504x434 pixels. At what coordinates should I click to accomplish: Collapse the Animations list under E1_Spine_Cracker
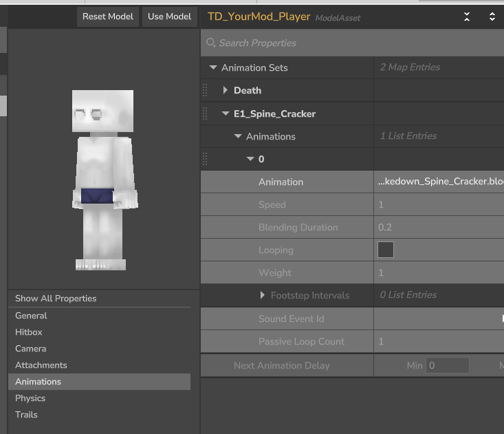pos(238,136)
